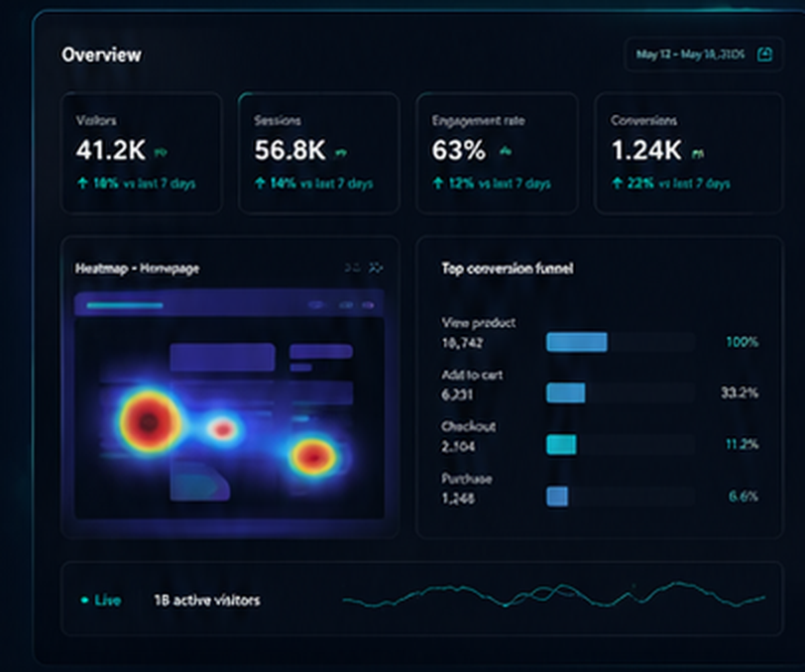Click the small trend icon beside 41.2K
Viewport: 805px width, 672px height.
(161, 152)
